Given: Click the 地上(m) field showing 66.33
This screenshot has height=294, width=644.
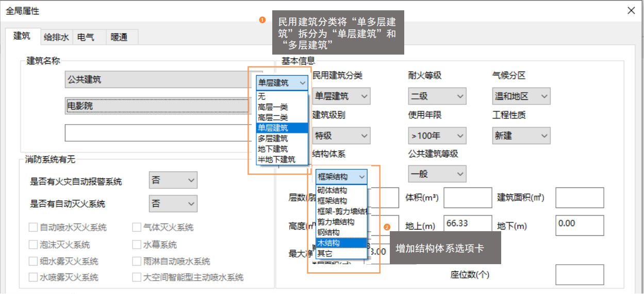Looking at the screenshot, I should pyautogui.click(x=468, y=226).
